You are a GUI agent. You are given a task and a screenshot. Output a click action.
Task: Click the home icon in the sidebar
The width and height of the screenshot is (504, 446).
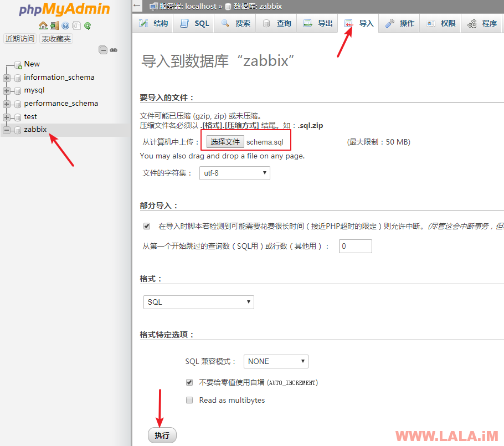pos(43,25)
